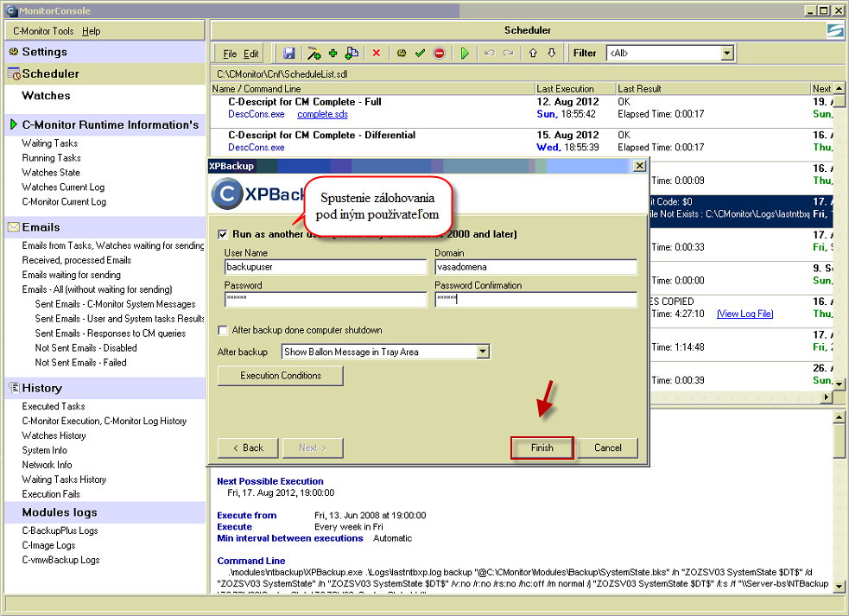The width and height of the screenshot is (849, 616).
Task: Open Watches in the sidebar
Action: tap(46, 95)
